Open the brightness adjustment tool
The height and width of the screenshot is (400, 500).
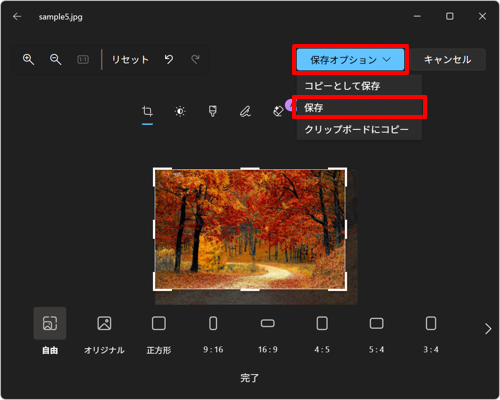point(180,111)
